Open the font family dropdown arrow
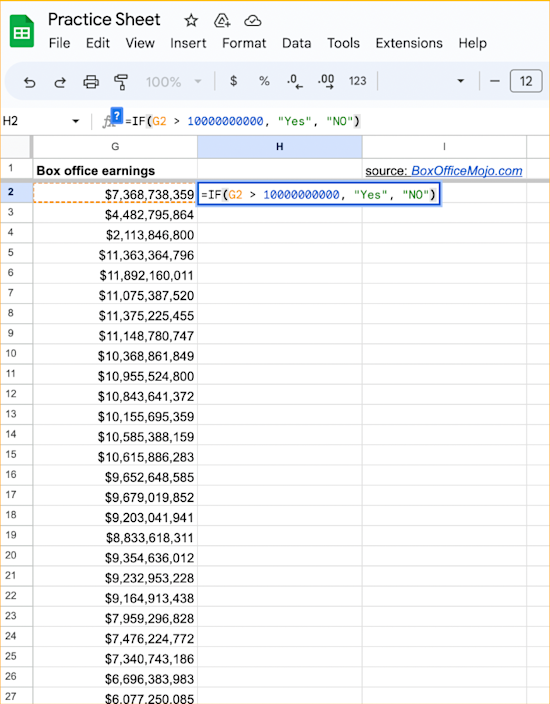The image size is (550, 704). point(460,81)
